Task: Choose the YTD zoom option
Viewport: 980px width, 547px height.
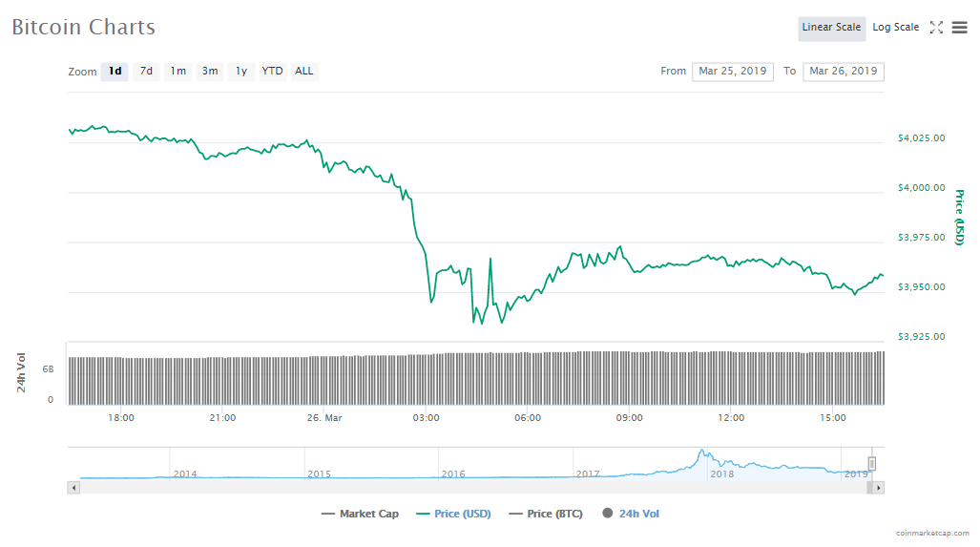Action: [x=273, y=72]
